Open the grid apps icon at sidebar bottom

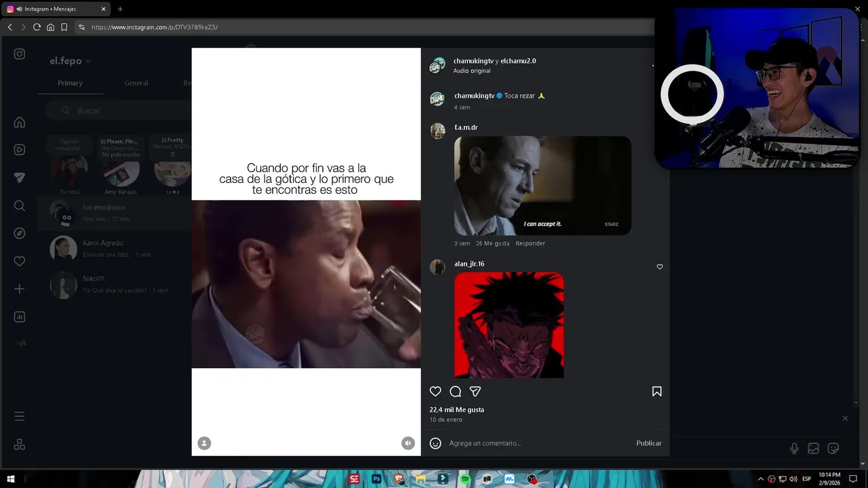click(x=20, y=445)
